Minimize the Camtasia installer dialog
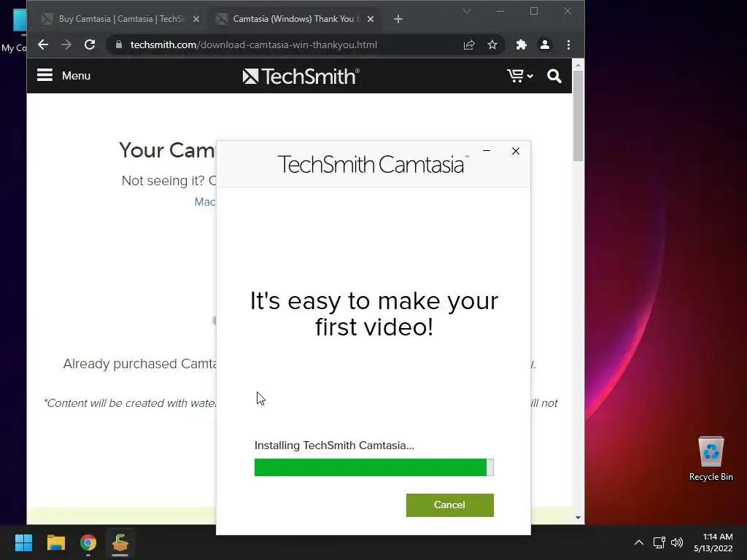This screenshot has height=560, width=747. click(x=487, y=151)
